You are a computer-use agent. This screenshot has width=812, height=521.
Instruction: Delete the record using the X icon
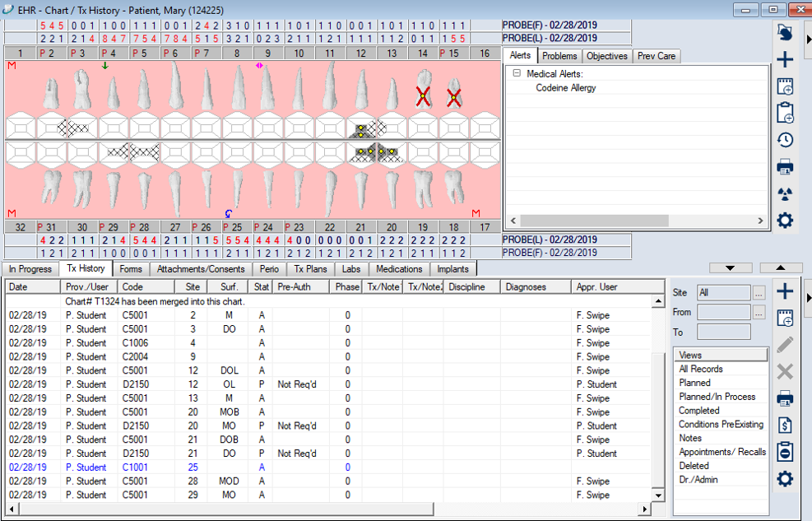click(x=784, y=371)
